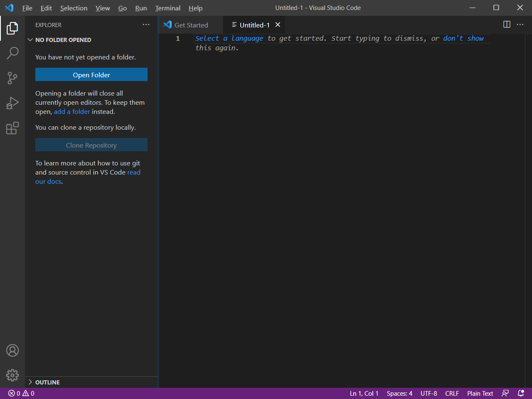Open the Accounts icon in activity bar
The image size is (532, 399).
pos(12,350)
